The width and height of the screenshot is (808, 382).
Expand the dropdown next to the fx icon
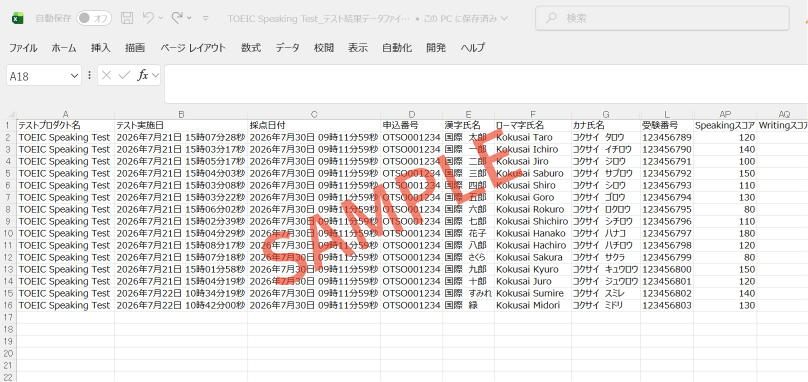pyautogui.click(x=155, y=76)
